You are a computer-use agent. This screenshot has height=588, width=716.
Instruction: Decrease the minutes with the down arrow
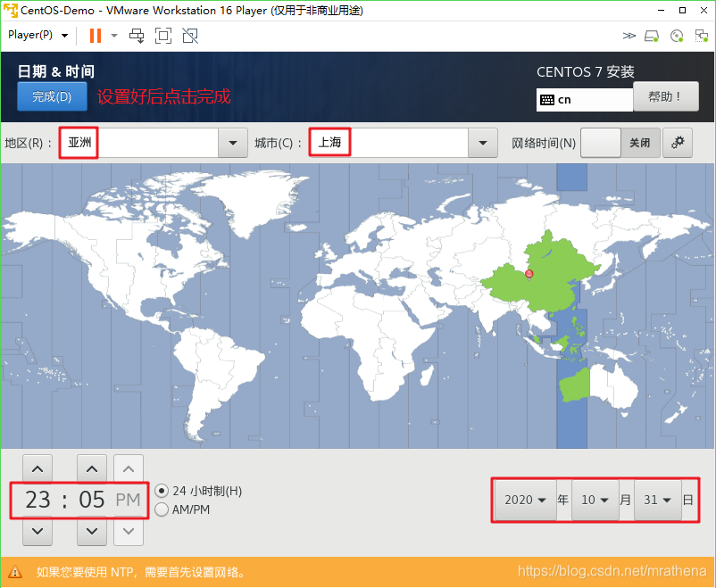pyautogui.click(x=92, y=532)
